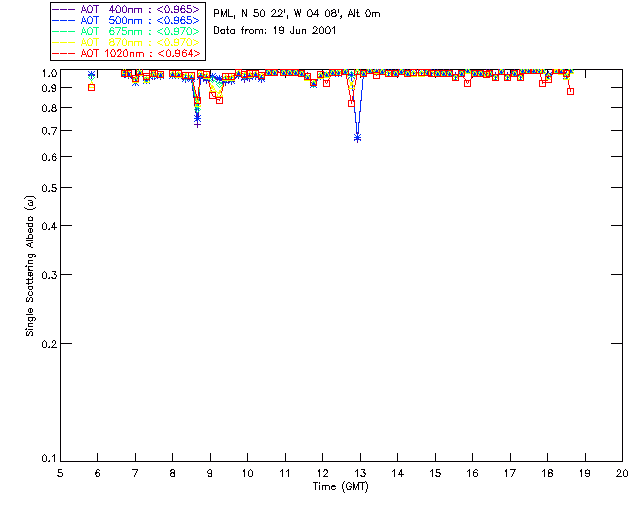Click the x-axis tick label '8'
640x512 pixels.
coord(173,474)
